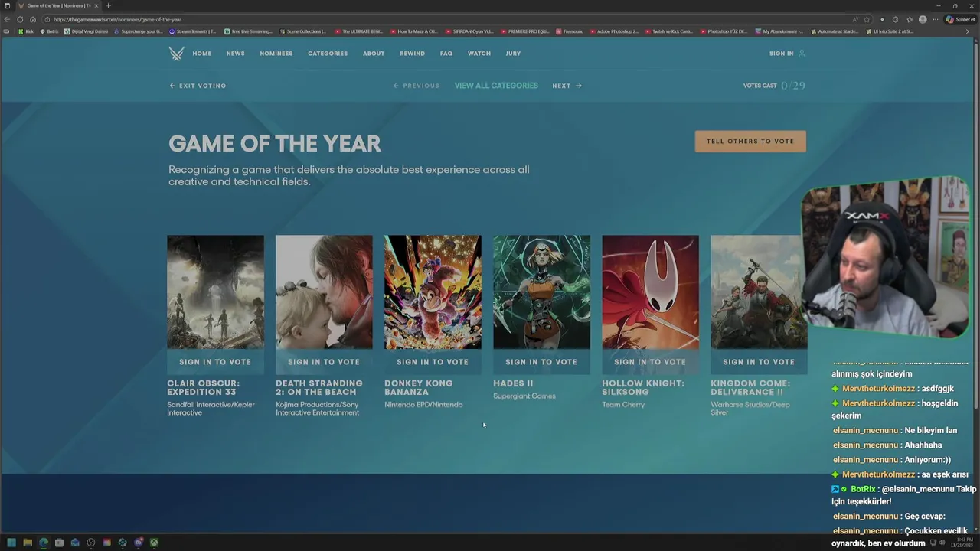Open a new browser tab
Screen dimensions: 980x551
108,5
